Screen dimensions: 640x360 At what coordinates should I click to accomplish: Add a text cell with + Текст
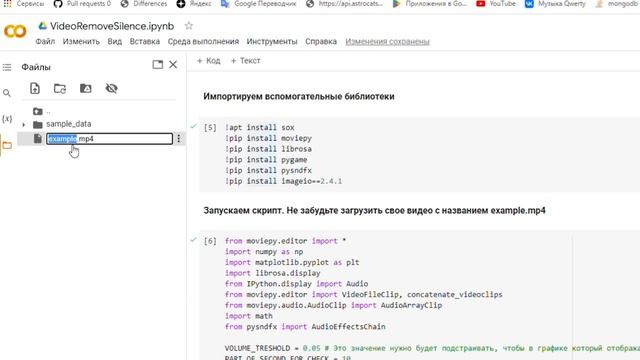(245, 61)
